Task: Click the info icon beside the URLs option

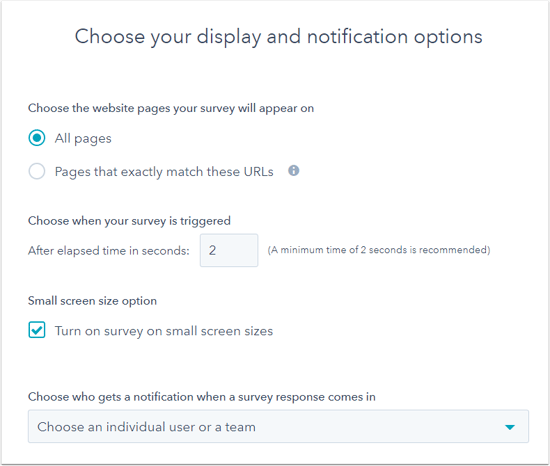Action: (x=294, y=171)
